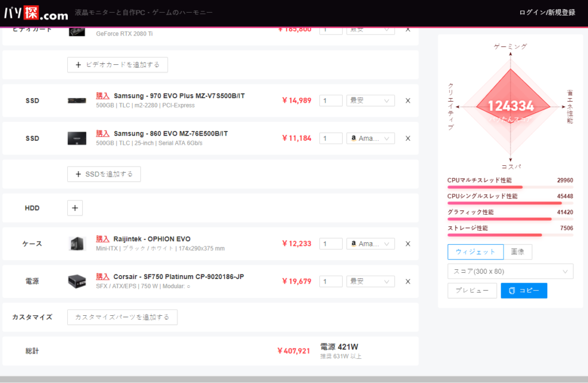
Task: Click the ￥14,989 price
Action: tap(297, 100)
